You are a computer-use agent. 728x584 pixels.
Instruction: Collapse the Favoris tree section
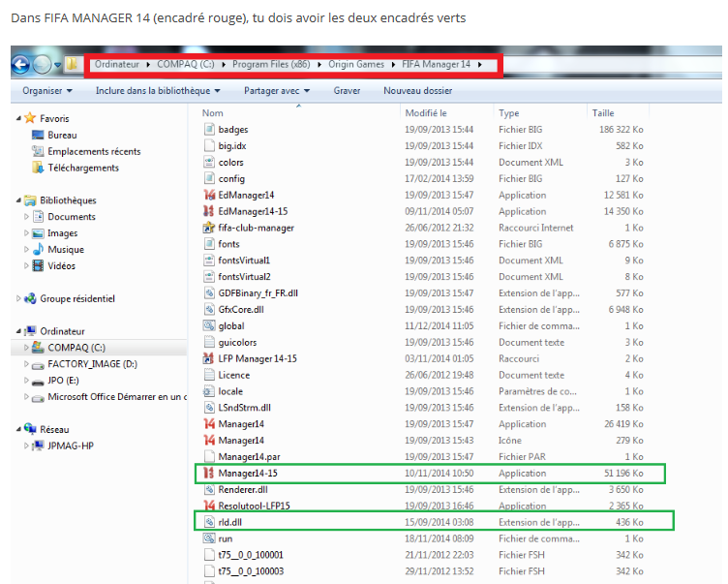click(x=18, y=118)
